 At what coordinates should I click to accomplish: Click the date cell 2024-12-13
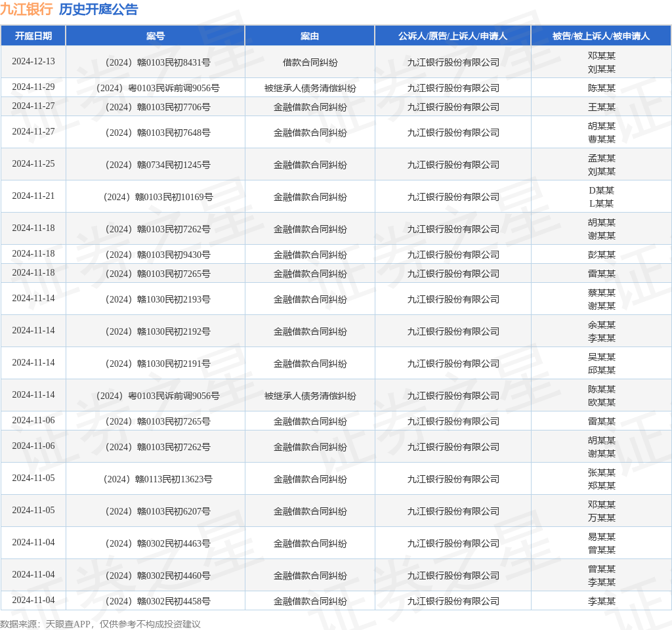coord(33,62)
